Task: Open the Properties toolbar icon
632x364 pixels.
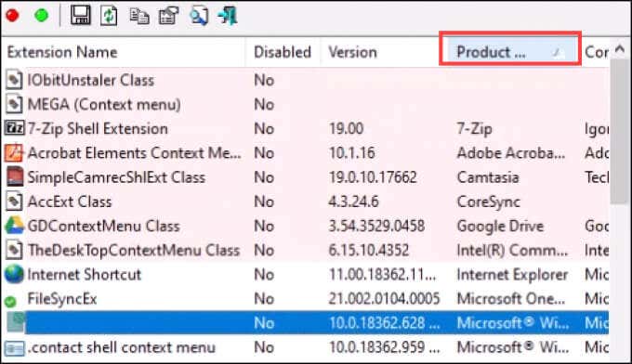Action: click(168, 16)
